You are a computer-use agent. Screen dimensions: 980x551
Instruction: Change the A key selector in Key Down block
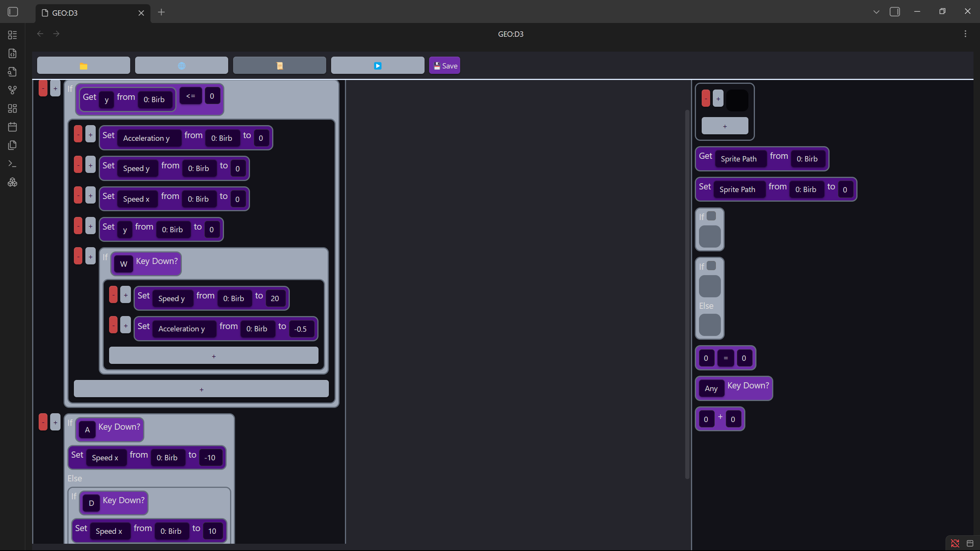point(87,429)
